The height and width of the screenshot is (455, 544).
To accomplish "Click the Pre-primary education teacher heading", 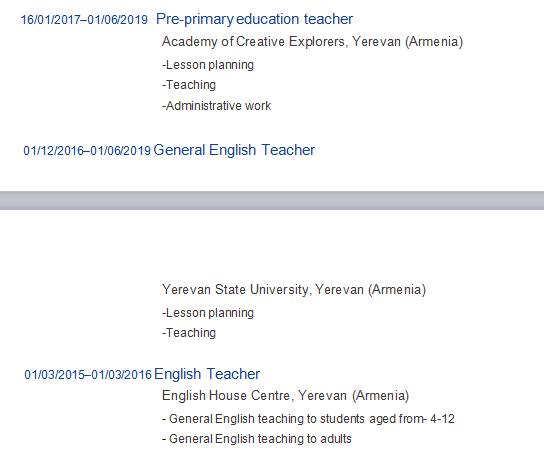I will [254, 19].
